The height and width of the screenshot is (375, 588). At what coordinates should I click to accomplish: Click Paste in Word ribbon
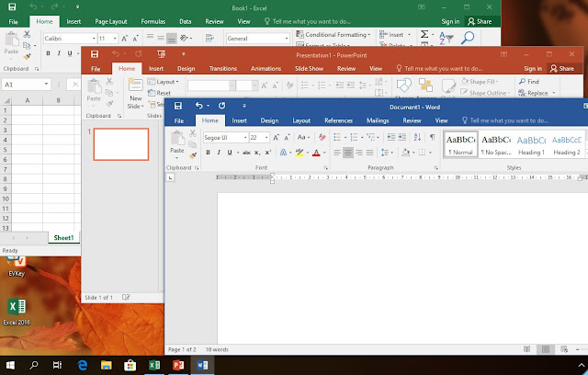click(x=177, y=142)
